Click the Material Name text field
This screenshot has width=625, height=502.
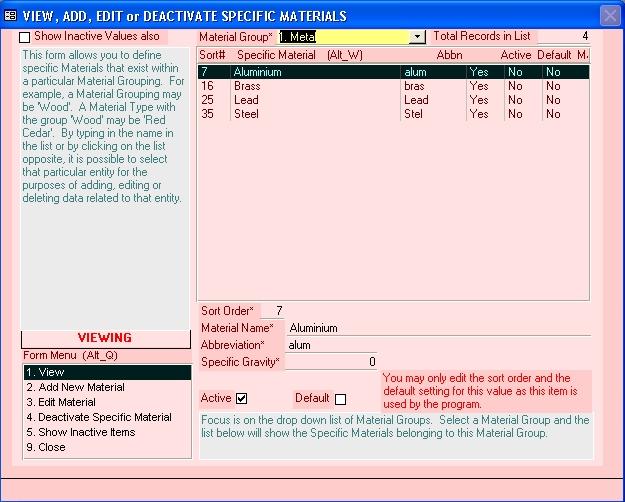point(438,328)
